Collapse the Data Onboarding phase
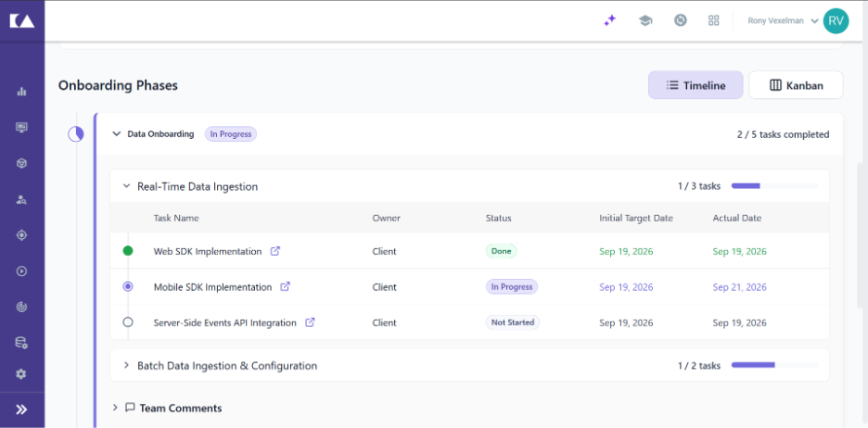 click(116, 133)
